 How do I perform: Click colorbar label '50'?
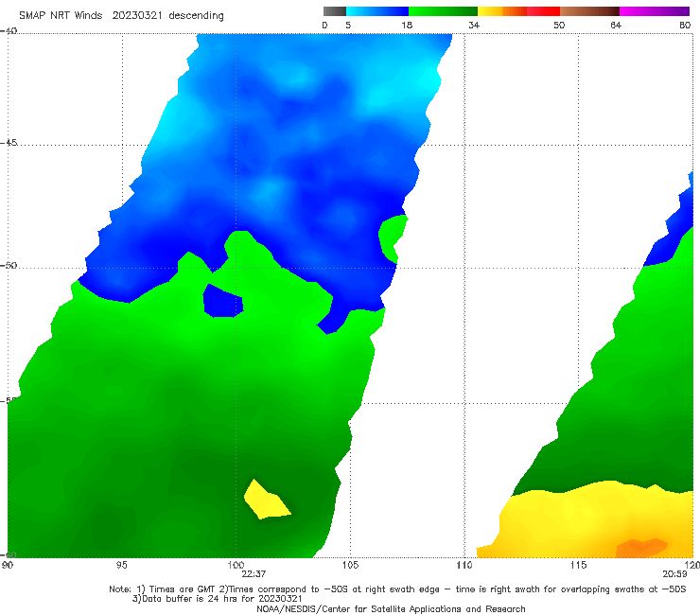coord(559,25)
